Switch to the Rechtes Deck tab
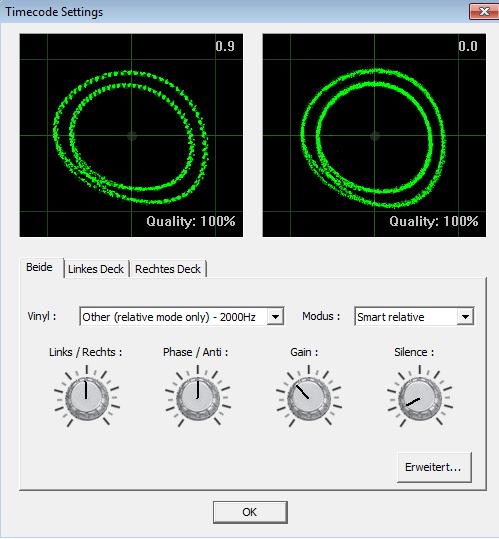Viewport: 499px width, 539px height. coord(168,269)
